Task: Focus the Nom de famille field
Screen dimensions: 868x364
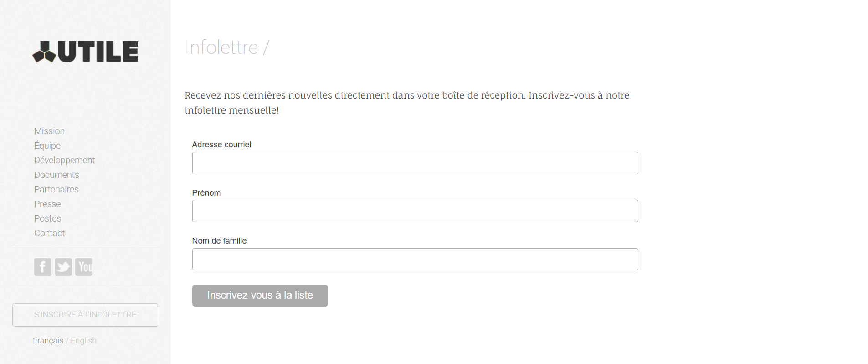Action: [415, 259]
